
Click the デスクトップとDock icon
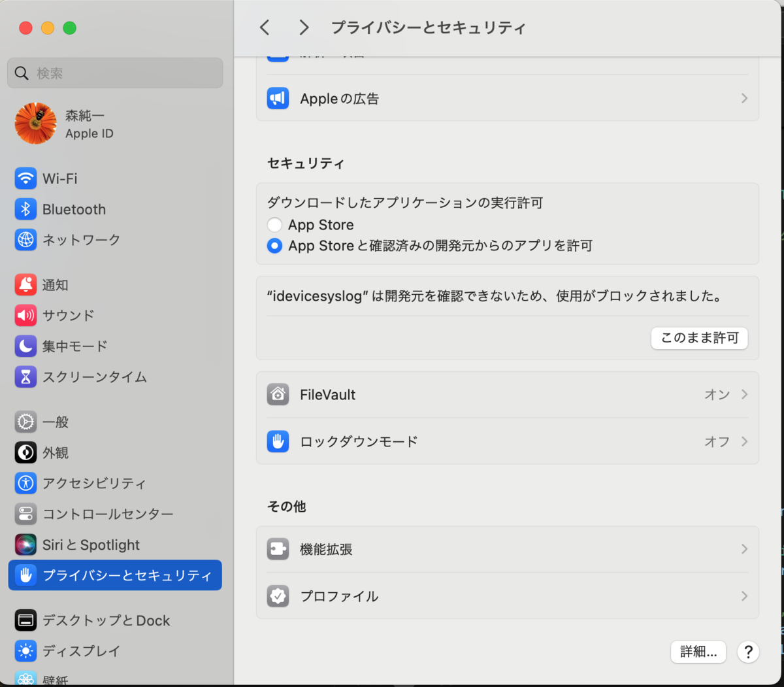tap(25, 620)
